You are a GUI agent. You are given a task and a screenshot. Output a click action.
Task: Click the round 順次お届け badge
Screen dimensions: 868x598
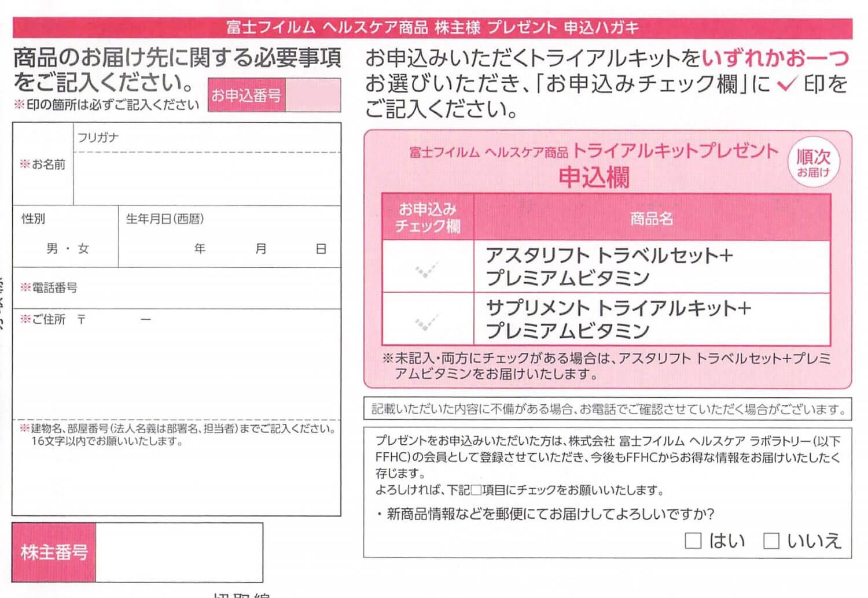coord(813,162)
